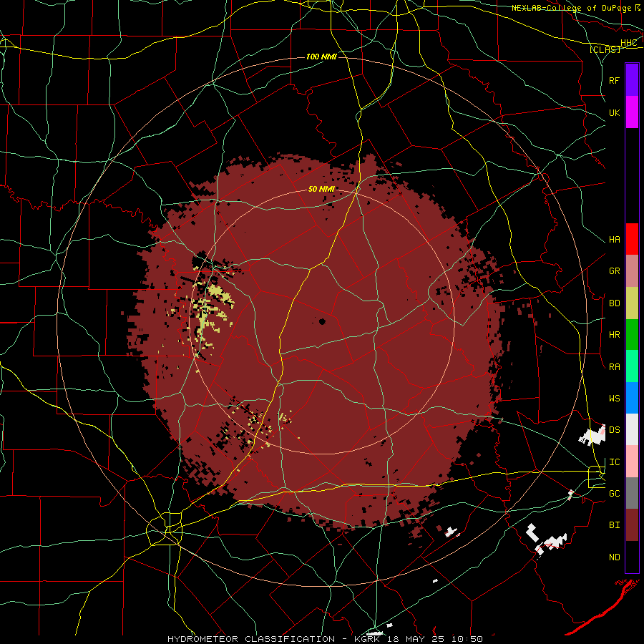Select the "GC" legend label
644x644 pixels.
tap(615, 494)
